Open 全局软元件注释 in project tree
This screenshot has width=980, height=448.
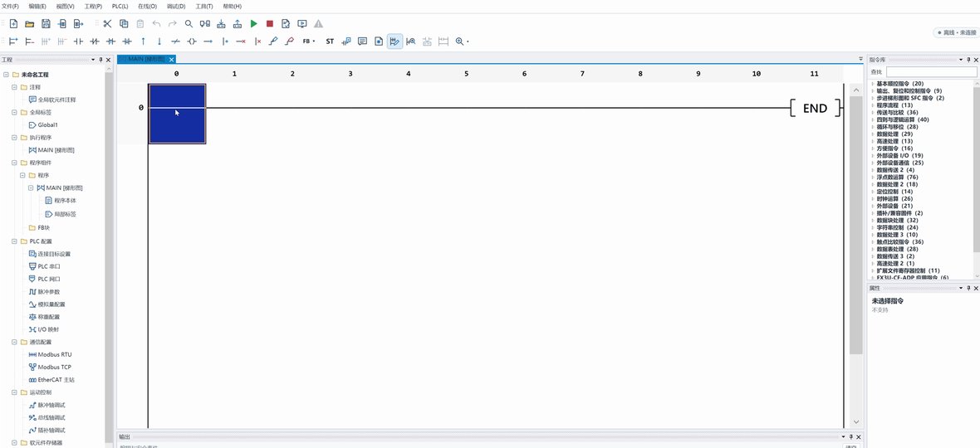(52, 100)
